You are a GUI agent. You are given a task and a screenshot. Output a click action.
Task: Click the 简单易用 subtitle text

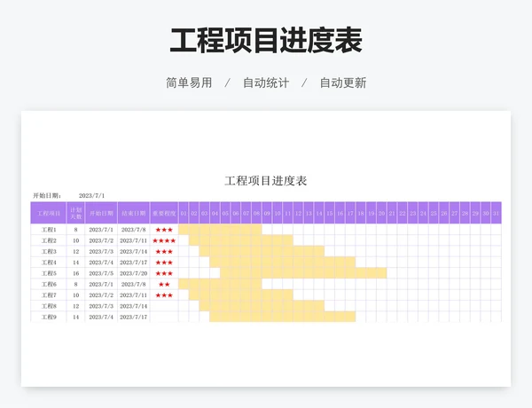click(189, 82)
